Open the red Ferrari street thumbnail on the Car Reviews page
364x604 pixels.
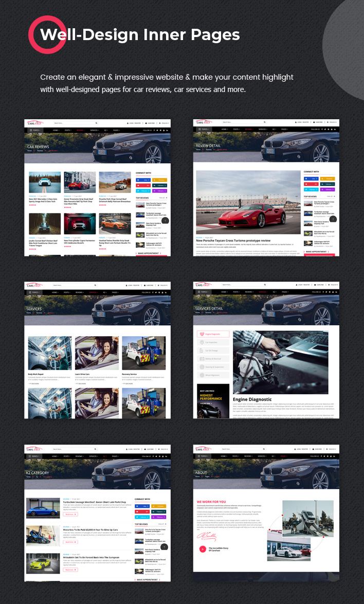click(x=80, y=182)
